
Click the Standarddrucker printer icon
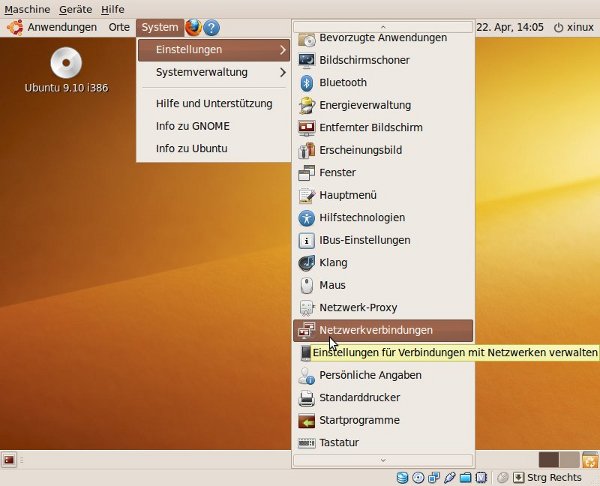pyautogui.click(x=307, y=398)
